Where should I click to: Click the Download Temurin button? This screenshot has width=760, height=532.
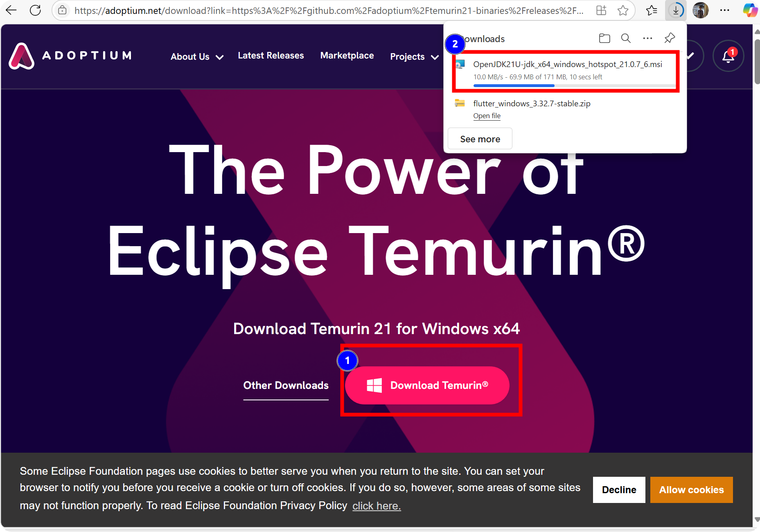(x=427, y=386)
